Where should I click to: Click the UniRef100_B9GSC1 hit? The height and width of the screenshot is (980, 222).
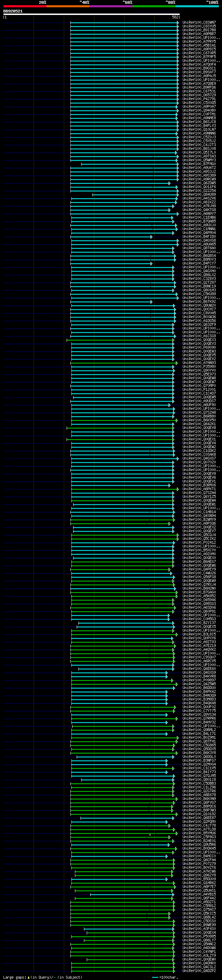[x=199, y=68]
